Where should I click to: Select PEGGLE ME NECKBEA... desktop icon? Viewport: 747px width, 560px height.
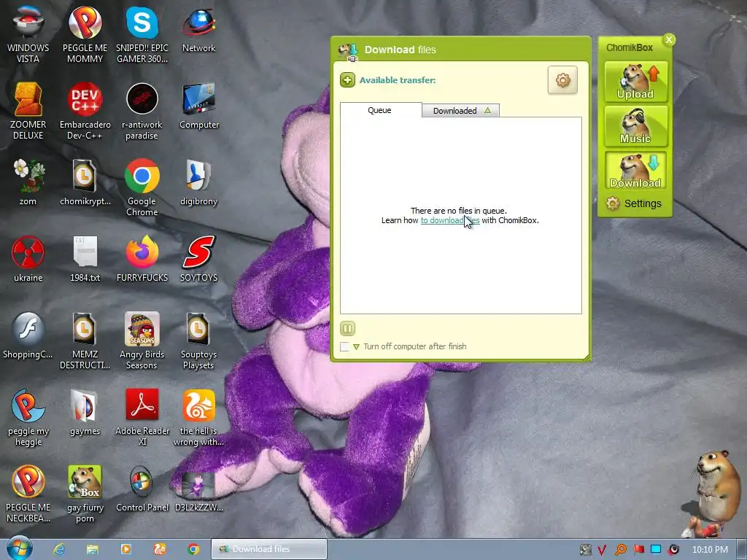pyautogui.click(x=28, y=494)
